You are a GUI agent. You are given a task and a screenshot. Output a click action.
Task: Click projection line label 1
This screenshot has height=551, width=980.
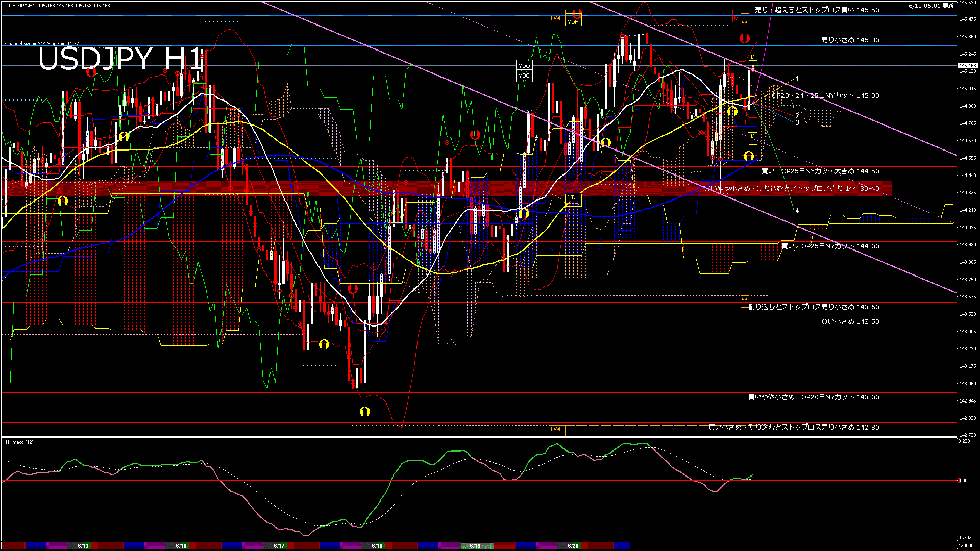coord(797,79)
